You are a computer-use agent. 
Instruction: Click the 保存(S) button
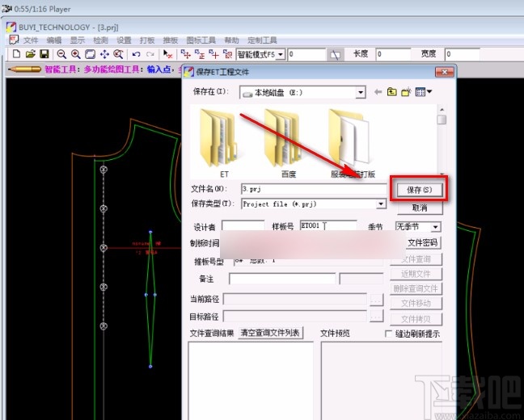tap(420, 190)
